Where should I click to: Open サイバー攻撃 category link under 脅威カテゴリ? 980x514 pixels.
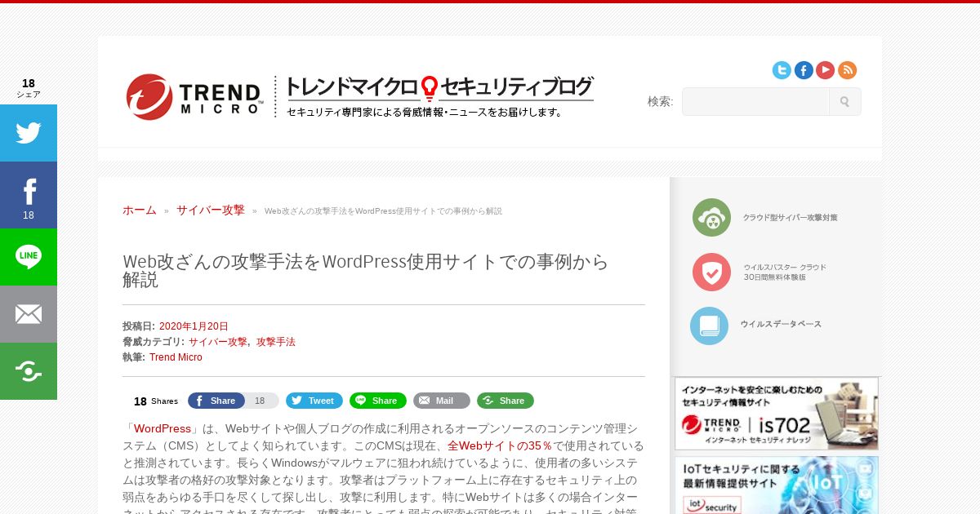click(218, 342)
